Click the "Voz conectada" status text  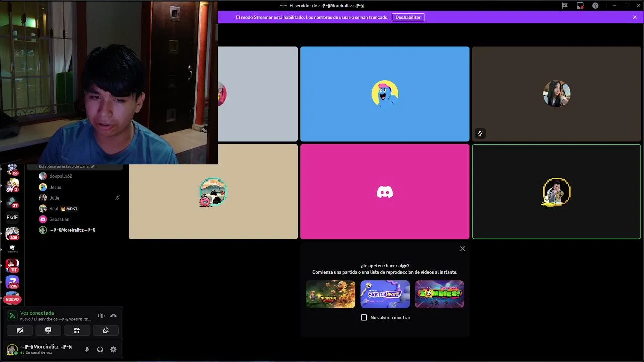tap(37, 313)
